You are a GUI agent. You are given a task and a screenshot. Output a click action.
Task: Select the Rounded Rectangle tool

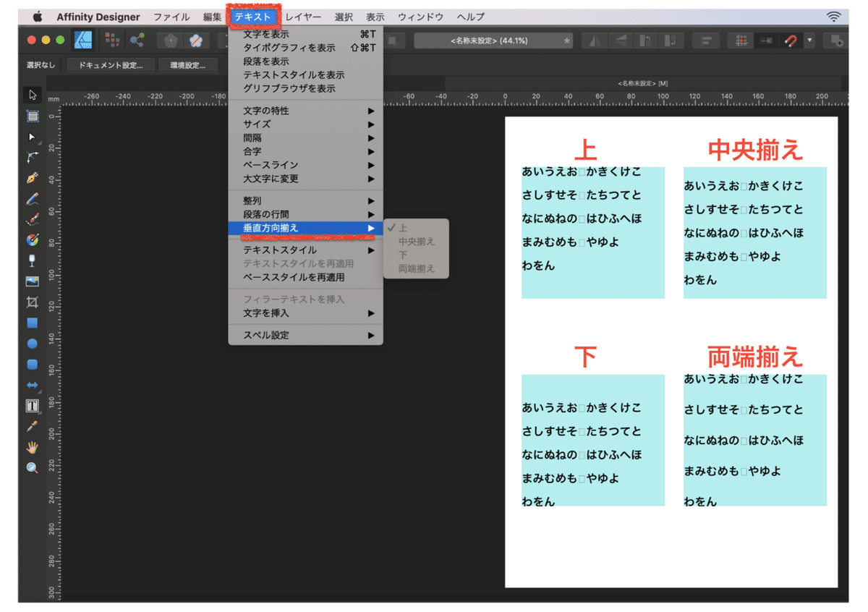(33, 364)
